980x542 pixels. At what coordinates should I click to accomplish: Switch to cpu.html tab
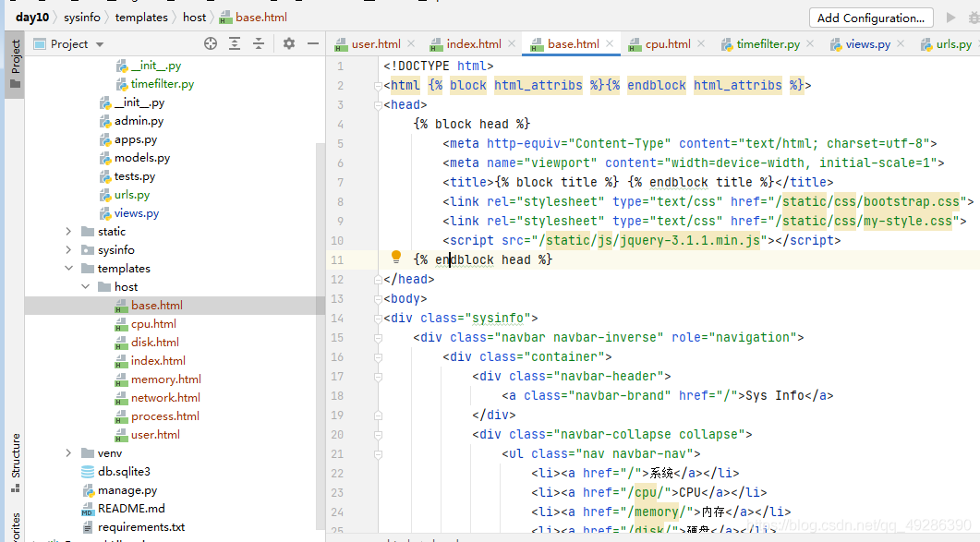(668, 43)
